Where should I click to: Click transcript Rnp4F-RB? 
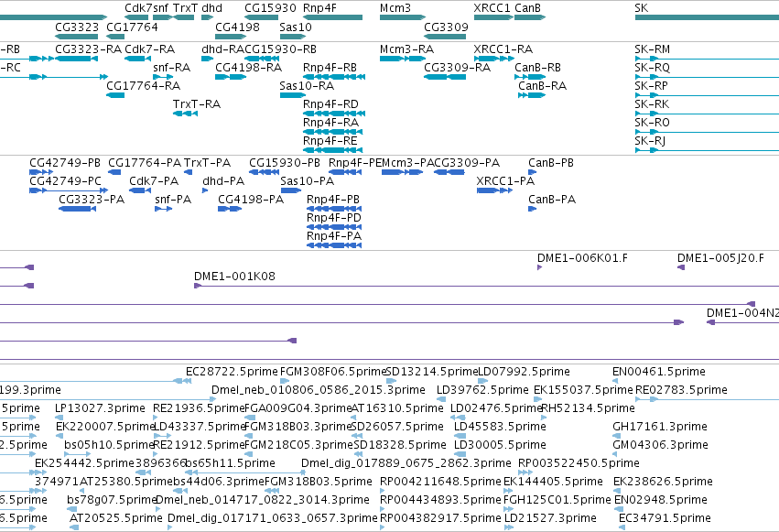coord(334,77)
